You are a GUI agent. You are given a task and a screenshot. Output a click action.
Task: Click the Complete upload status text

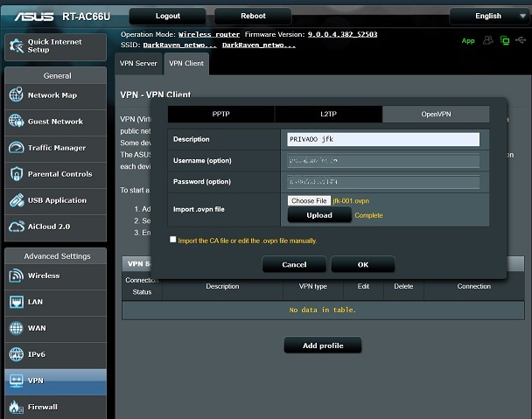coord(368,215)
